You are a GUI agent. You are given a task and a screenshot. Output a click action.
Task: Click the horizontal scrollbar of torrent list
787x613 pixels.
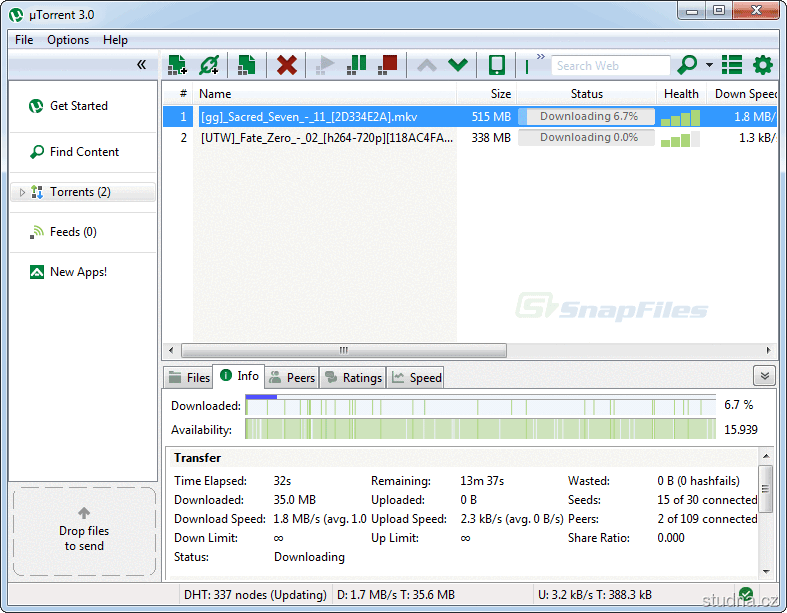343,351
